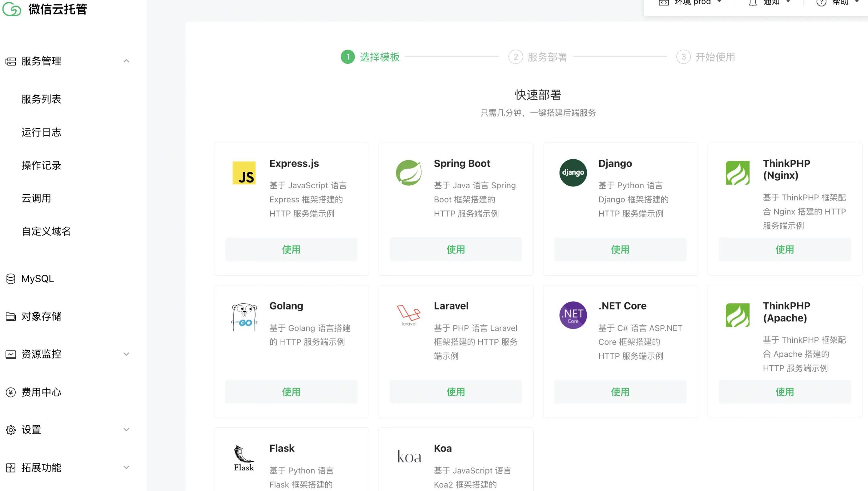Open 自定义域名 in the sidebar

coord(46,231)
